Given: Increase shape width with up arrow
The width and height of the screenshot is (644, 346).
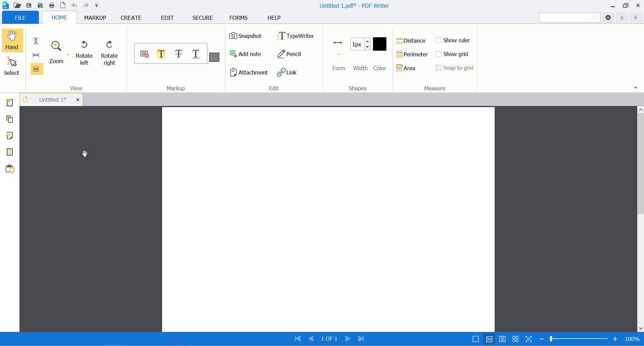Looking at the screenshot, I should point(368,41).
